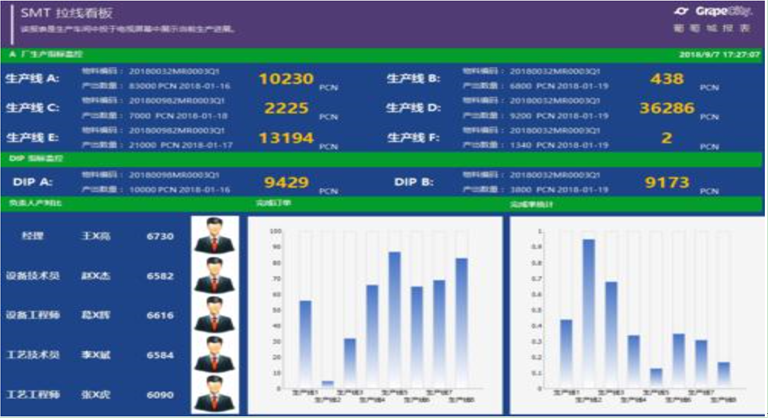Select the 'DIP B:' label
This screenshot has width=768, height=418.
tap(414, 182)
